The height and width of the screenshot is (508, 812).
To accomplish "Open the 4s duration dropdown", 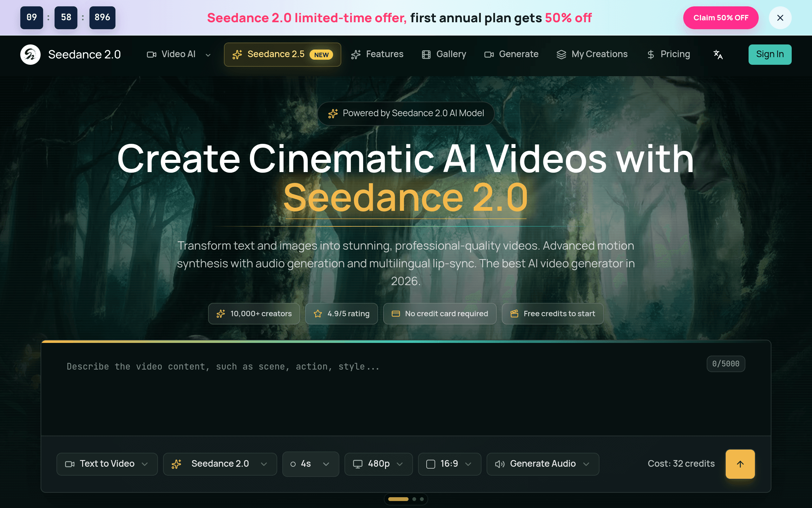I will click(311, 464).
